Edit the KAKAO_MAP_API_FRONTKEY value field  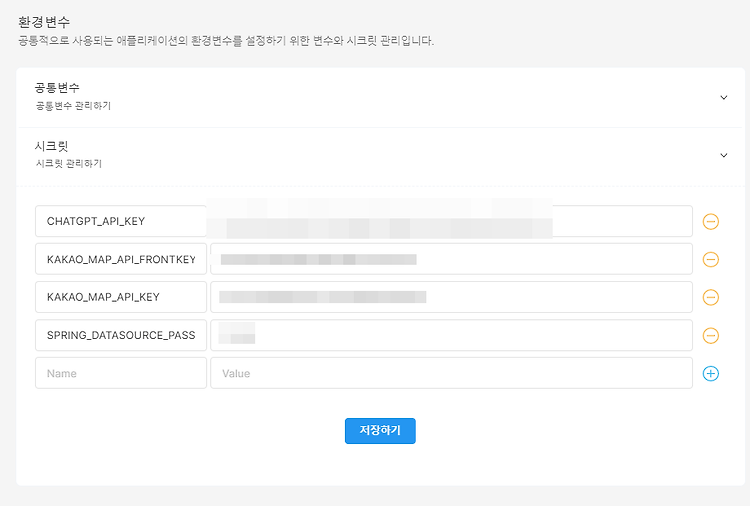coord(452,259)
